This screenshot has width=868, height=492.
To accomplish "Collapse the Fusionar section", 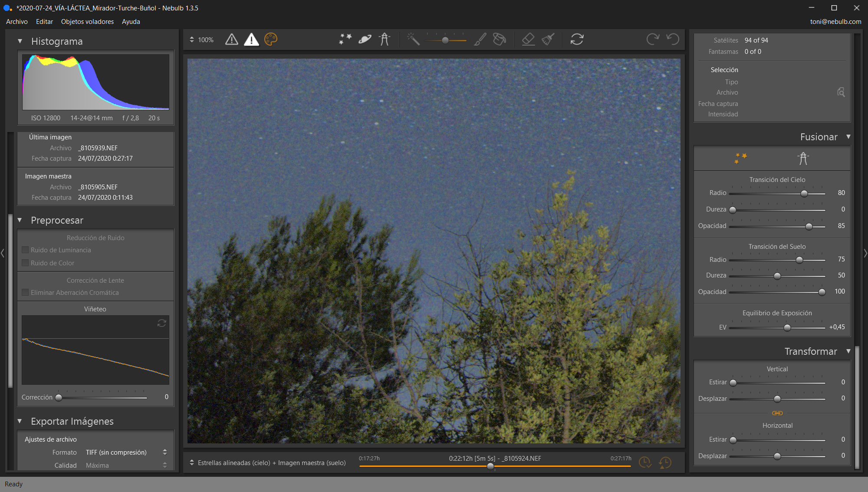I will click(848, 137).
